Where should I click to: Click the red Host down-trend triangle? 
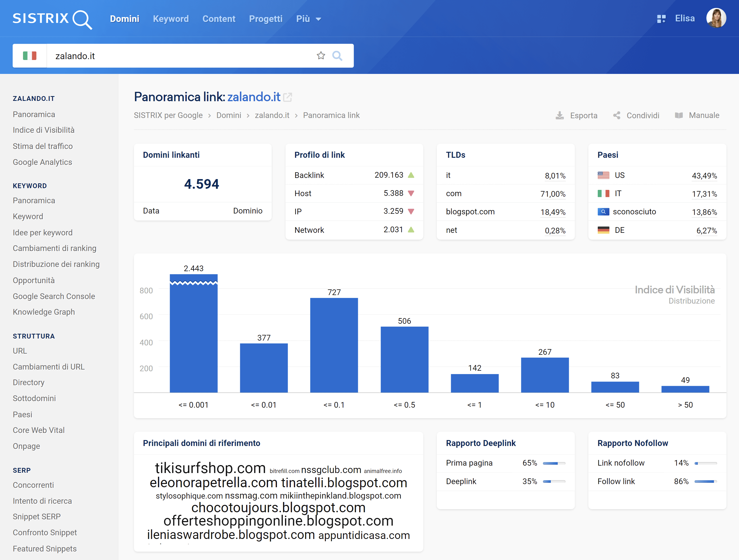coord(411,194)
